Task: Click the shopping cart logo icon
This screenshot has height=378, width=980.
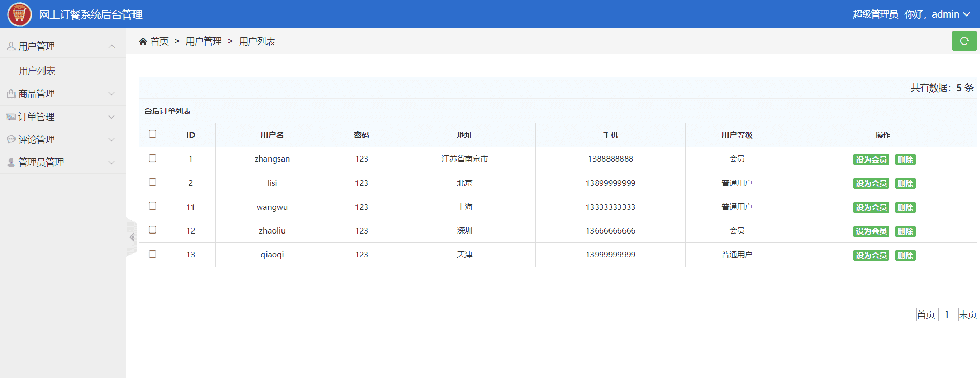Action: click(x=20, y=14)
